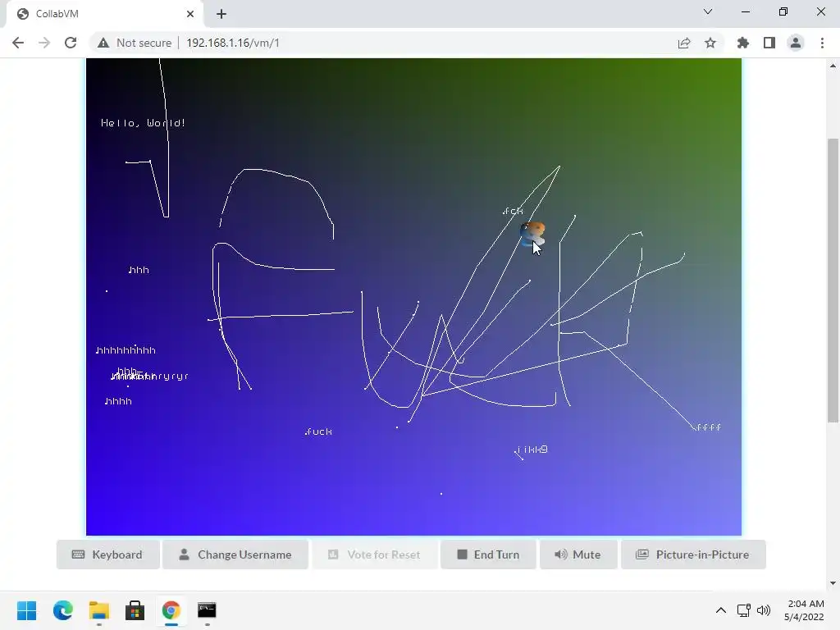Image resolution: width=840 pixels, height=630 pixels.
Task: Close the CollabVM tab
Action: [190, 14]
